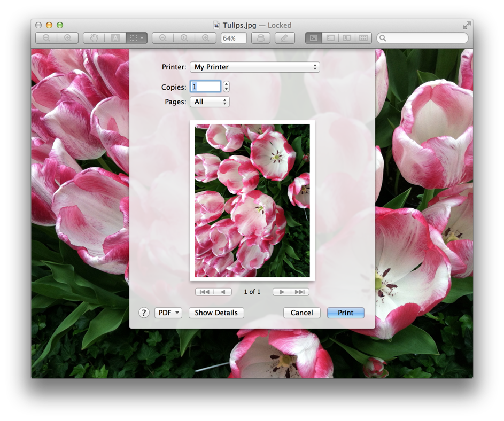Open the PDF dropdown menu

tap(168, 313)
